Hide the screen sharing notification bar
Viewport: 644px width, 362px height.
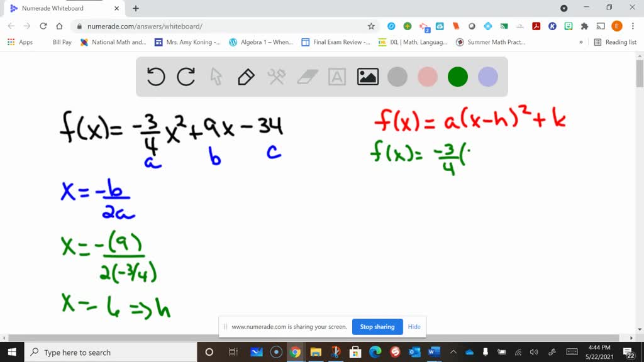tap(414, 327)
